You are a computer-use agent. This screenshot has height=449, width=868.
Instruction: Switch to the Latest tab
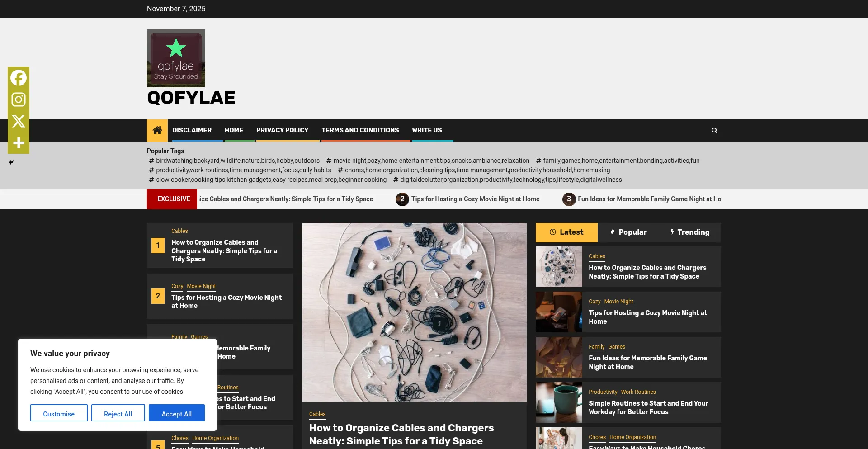tap(566, 232)
